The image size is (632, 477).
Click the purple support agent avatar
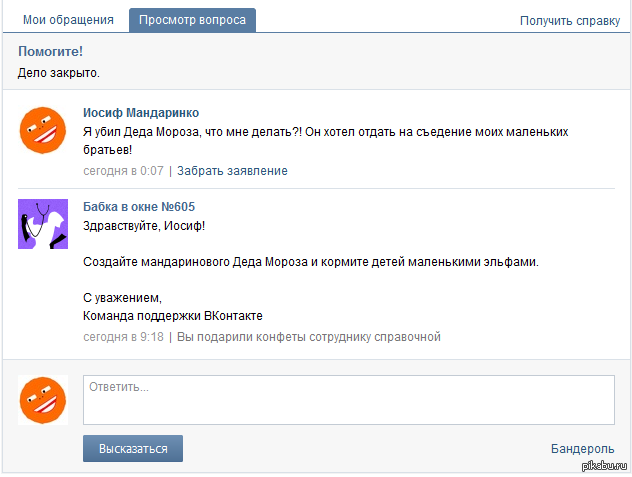pyautogui.click(x=43, y=224)
